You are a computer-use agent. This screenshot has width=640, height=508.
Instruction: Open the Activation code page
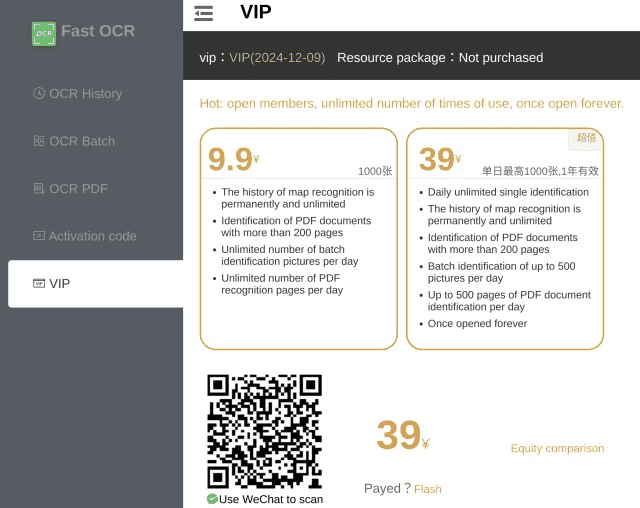coord(92,236)
